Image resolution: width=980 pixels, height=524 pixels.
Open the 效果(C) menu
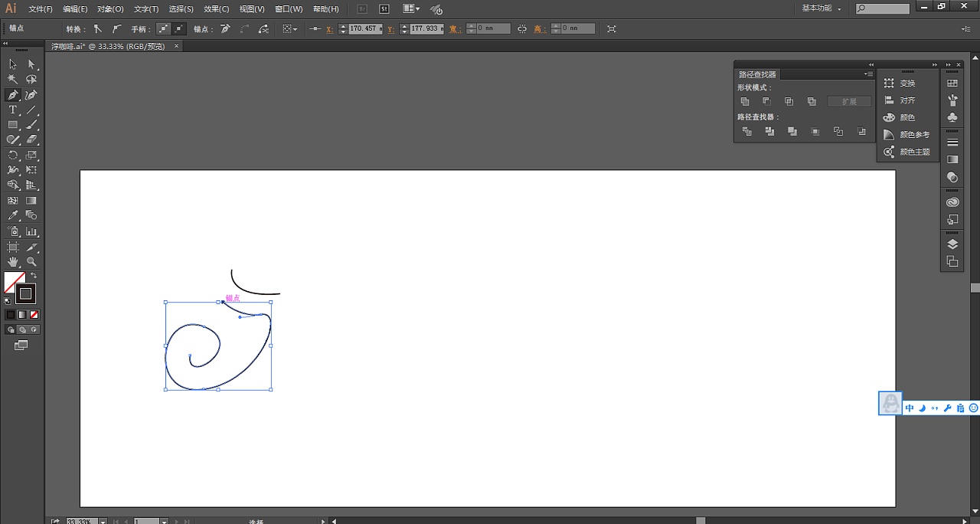217,9
